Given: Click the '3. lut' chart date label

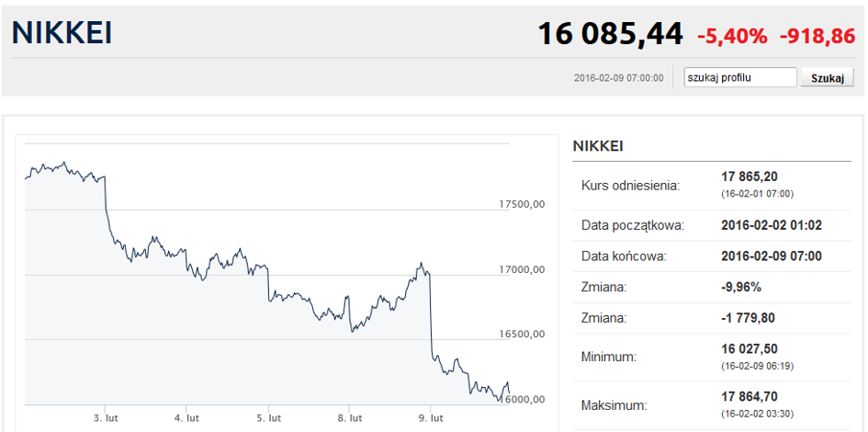Looking at the screenshot, I should pos(106,418).
